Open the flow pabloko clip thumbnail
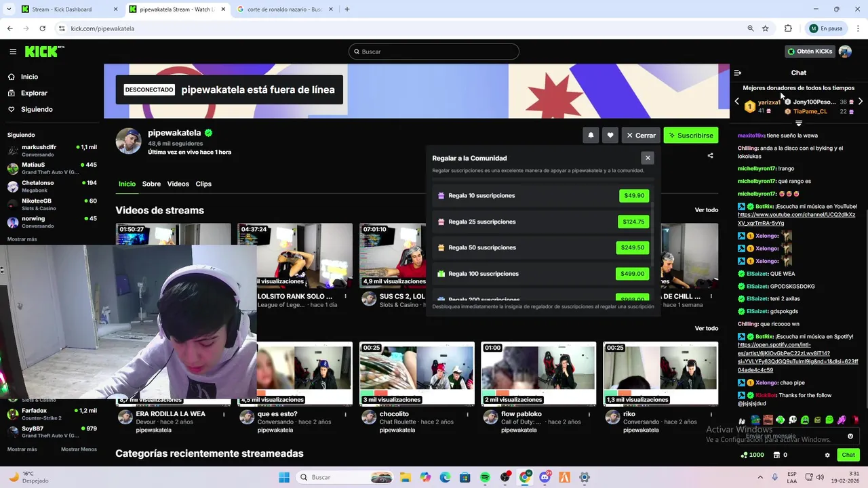The height and width of the screenshot is (488, 868). [x=538, y=373]
